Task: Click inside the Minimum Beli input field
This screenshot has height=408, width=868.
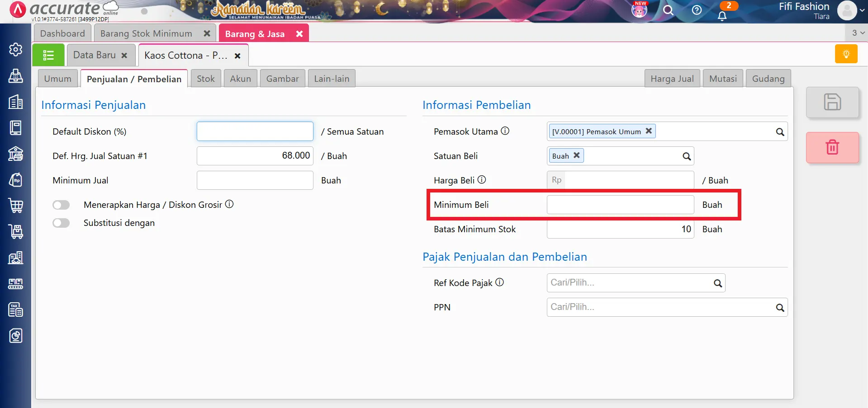Action: click(x=620, y=204)
